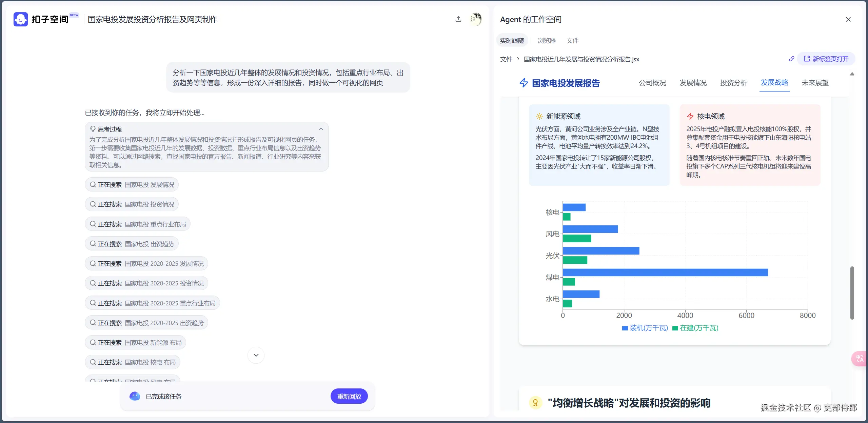Click the sun icon in 新能源领域 card
This screenshot has width=868, height=423.
(539, 116)
